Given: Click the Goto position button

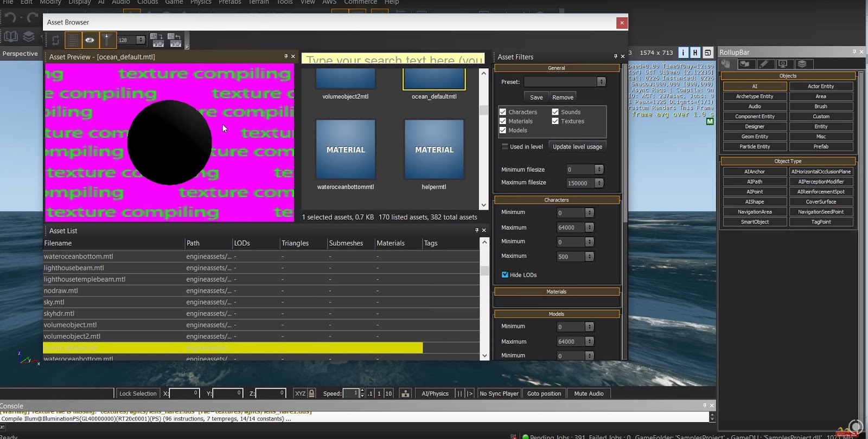Looking at the screenshot, I should (x=544, y=393).
